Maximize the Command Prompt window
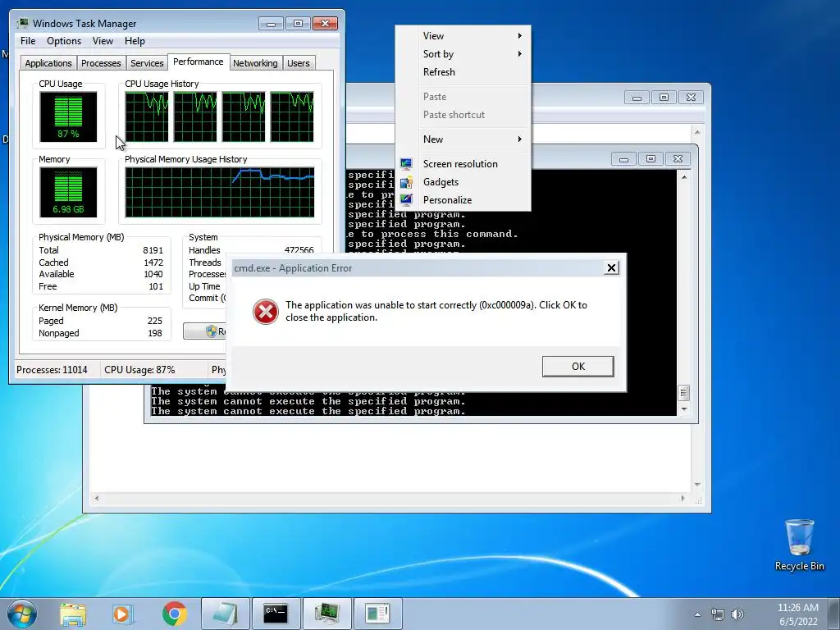Viewport: 840px width, 630px height. tap(651, 159)
